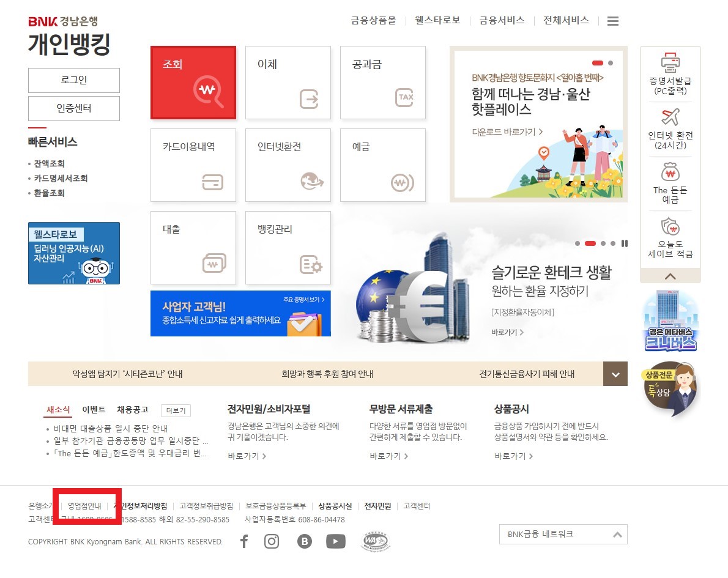Open the 공과금 tax payment tile

[x=382, y=83]
